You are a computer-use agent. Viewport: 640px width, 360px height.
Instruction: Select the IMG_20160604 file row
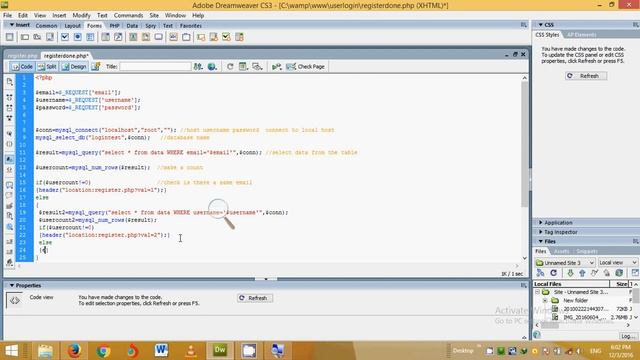584,317
